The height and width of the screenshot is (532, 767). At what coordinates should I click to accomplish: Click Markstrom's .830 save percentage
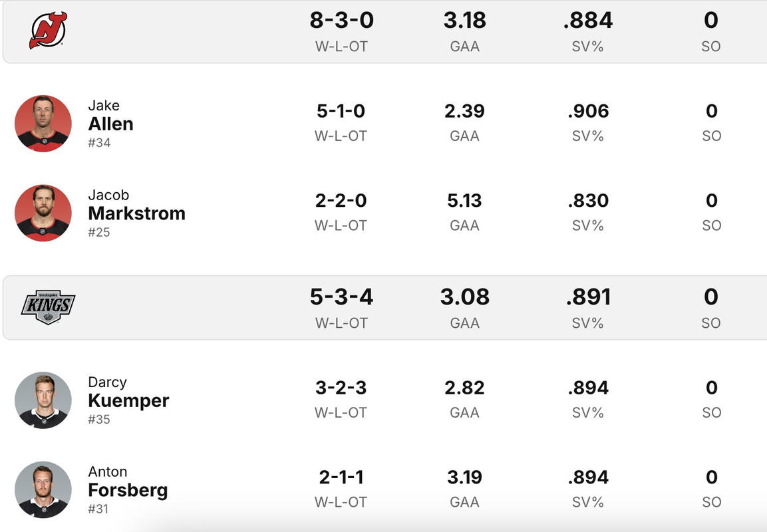click(588, 201)
